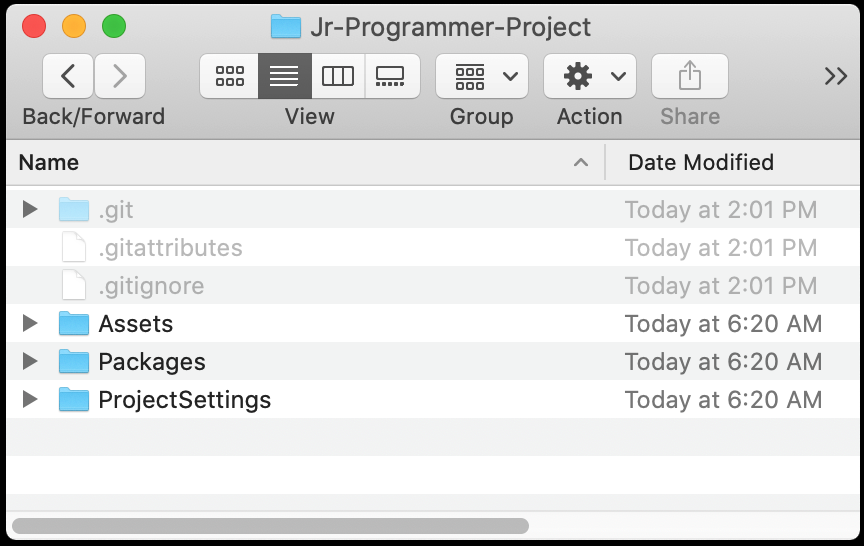Switch to column view
Image resolution: width=864 pixels, height=546 pixels.
tap(338, 76)
